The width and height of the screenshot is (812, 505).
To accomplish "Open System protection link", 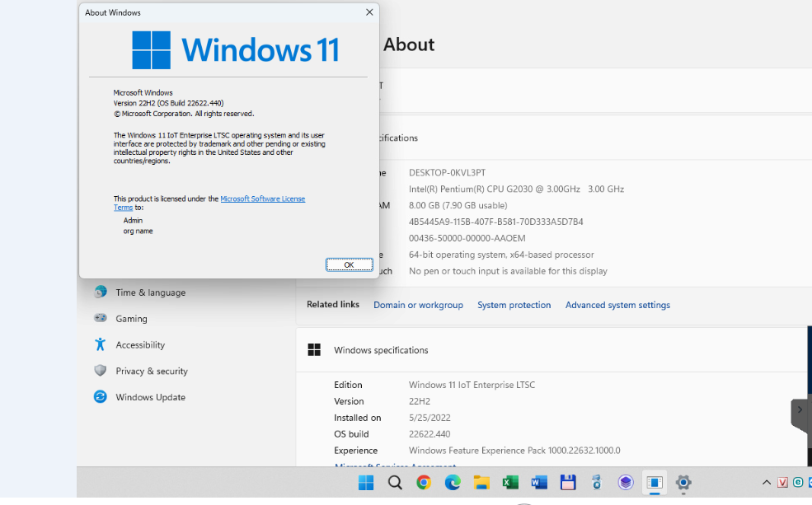I will pyautogui.click(x=514, y=305).
